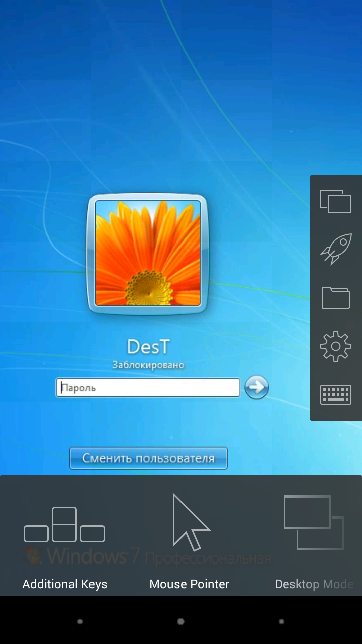Open the app launcher rocket icon
This screenshot has width=362, height=644.
(336, 249)
